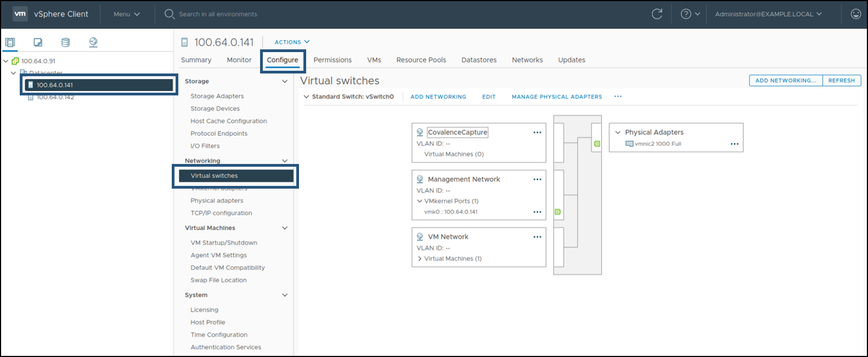Select vCenter 100.64.0.91 in inventory tree

pos(38,61)
